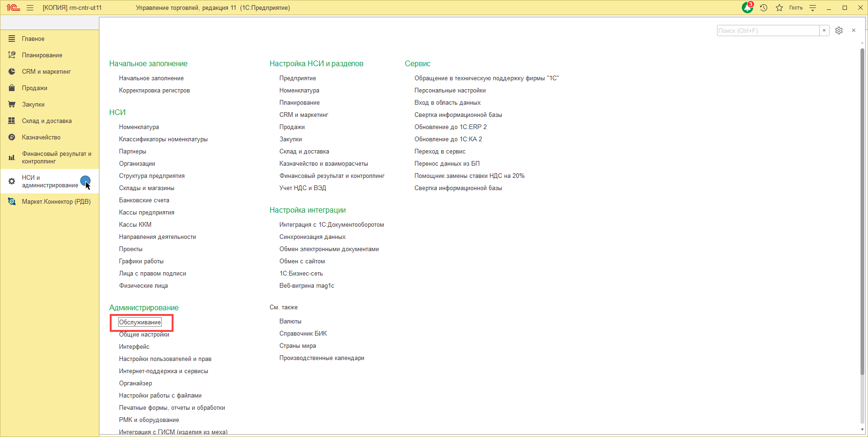The image size is (868, 437).
Task: Open Интеграция с 1С:Документооборотом
Action: click(x=332, y=225)
